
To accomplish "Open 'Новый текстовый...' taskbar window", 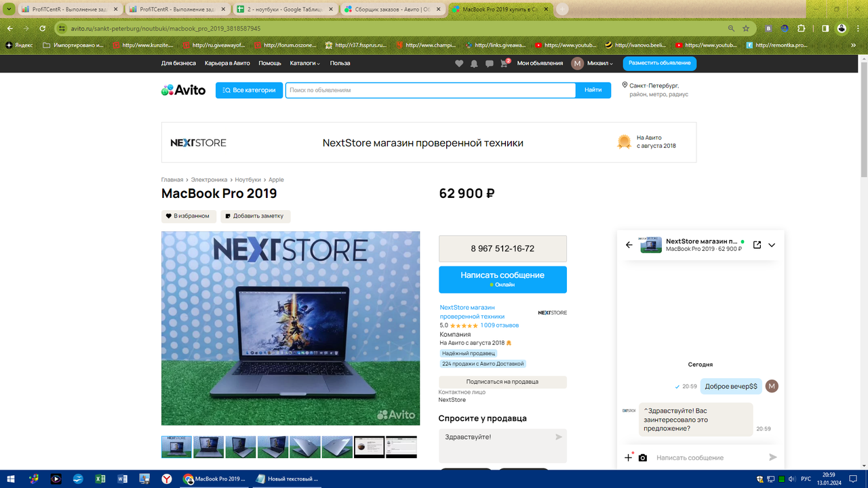I will [x=286, y=479].
